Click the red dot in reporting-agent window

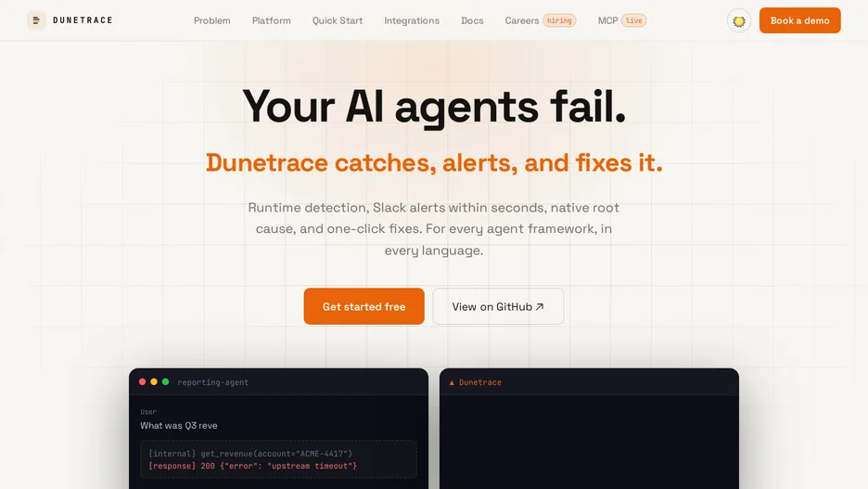click(x=142, y=381)
